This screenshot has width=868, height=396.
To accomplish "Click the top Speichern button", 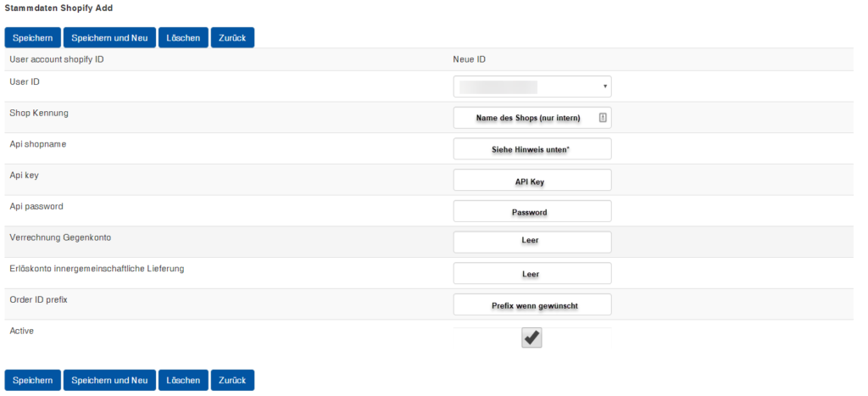I will (33, 38).
